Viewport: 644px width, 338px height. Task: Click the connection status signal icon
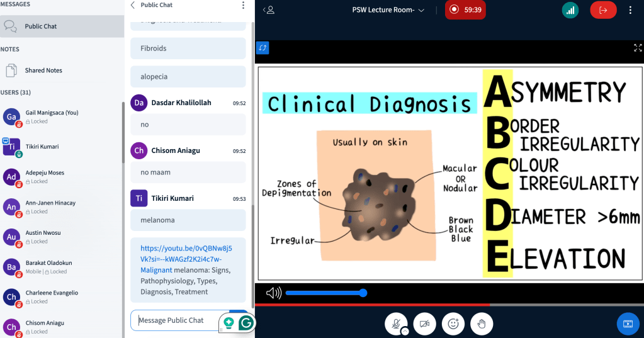(x=570, y=10)
